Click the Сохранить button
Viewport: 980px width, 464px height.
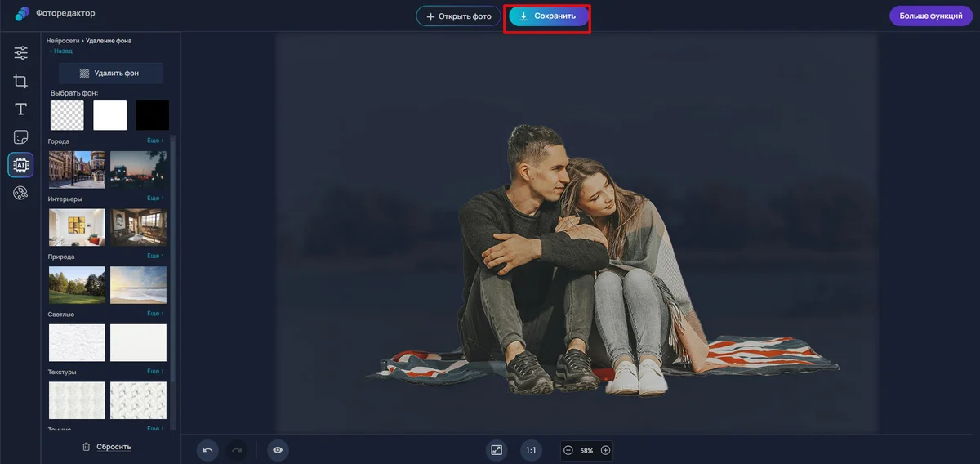click(548, 16)
